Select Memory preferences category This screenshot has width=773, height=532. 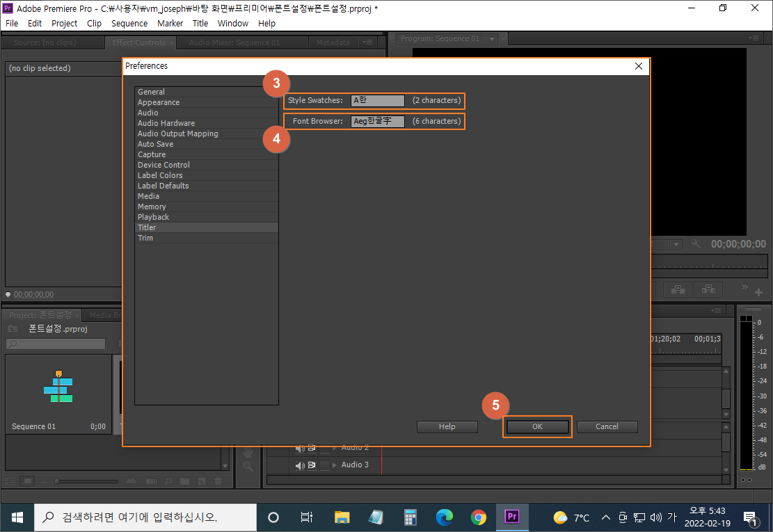click(x=206, y=207)
